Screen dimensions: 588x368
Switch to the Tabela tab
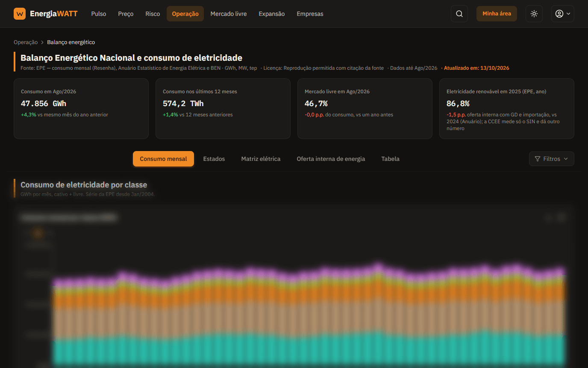click(x=391, y=159)
